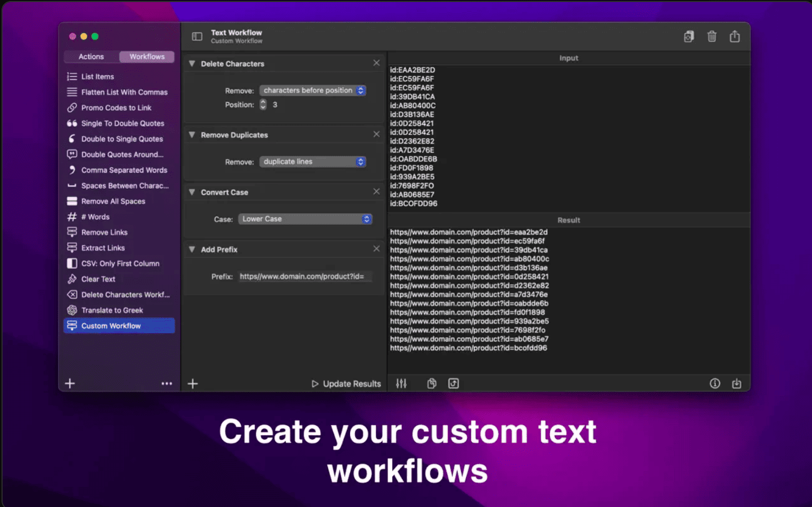The image size is (812, 507).
Task: Click Update Results
Action: pyautogui.click(x=346, y=384)
